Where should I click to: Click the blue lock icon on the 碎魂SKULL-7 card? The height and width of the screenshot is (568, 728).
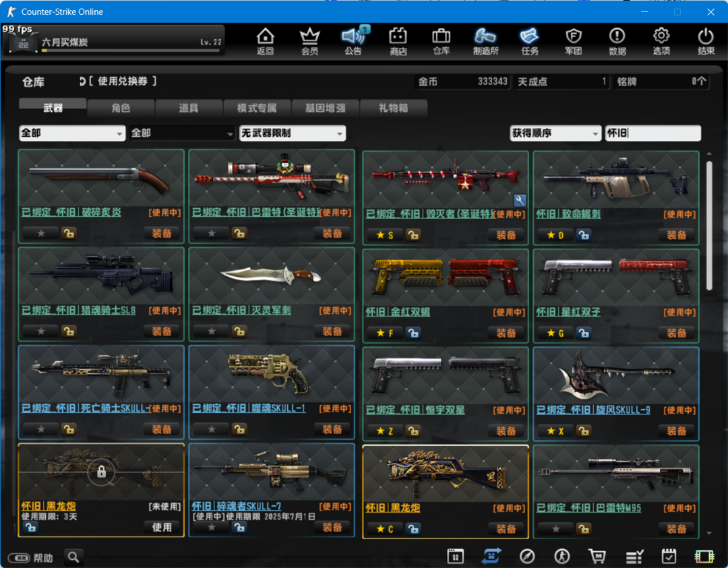pyautogui.click(x=239, y=527)
